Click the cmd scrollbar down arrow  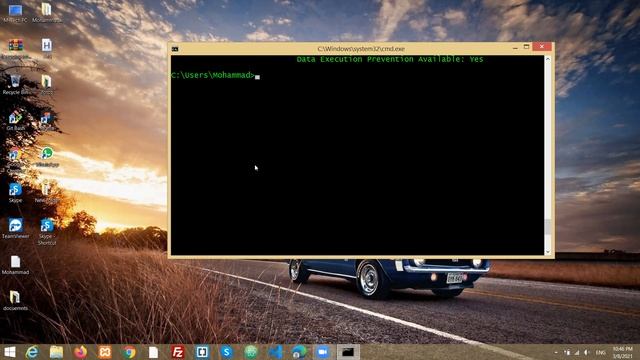548,251
